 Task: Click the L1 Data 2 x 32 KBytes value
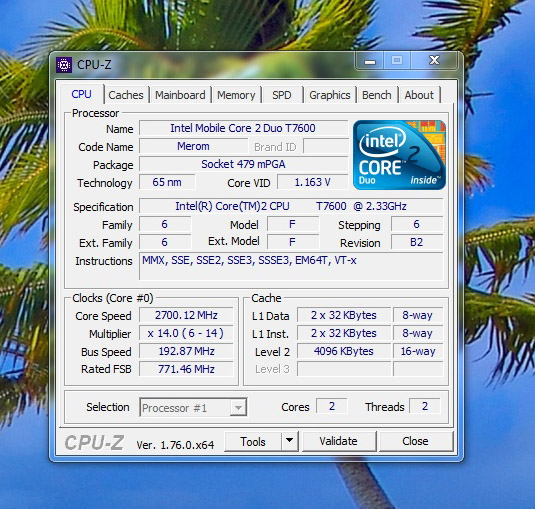click(x=344, y=315)
